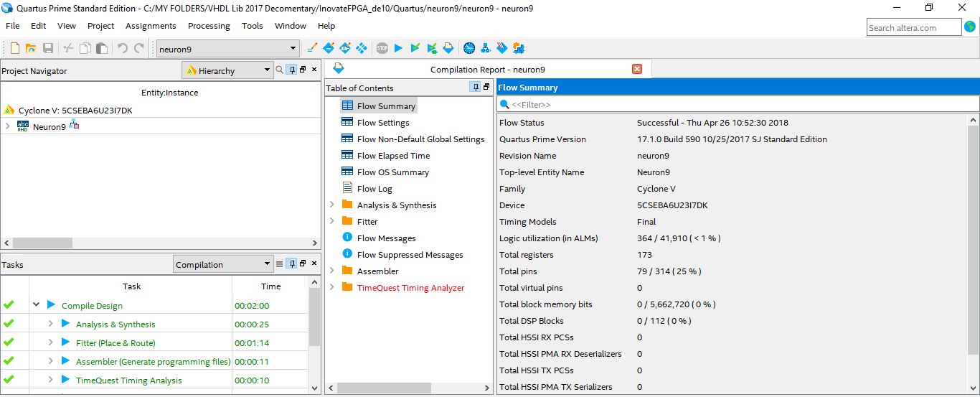
Task: Open Flow Log report entry
Action: pyautogui.click(x=374, y=189)
